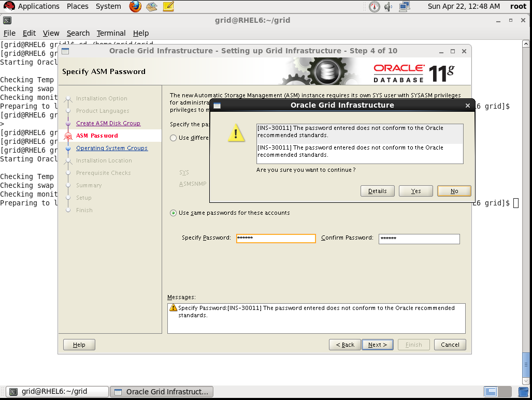Click Next to proceed in installer
Screen dimensions: 532x400
click(x=377, y=345)
